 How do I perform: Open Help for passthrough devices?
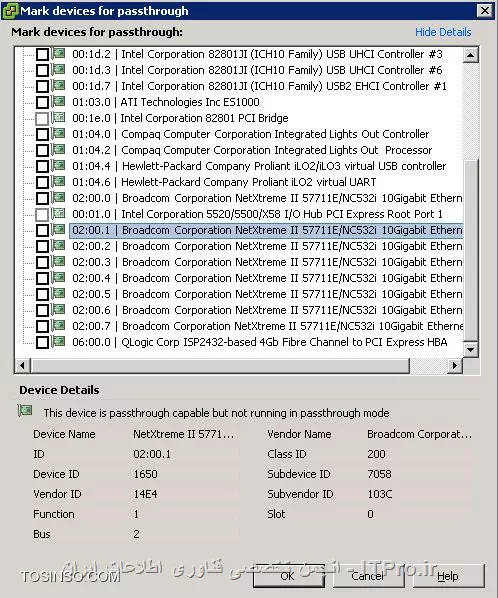click(448, 576)
